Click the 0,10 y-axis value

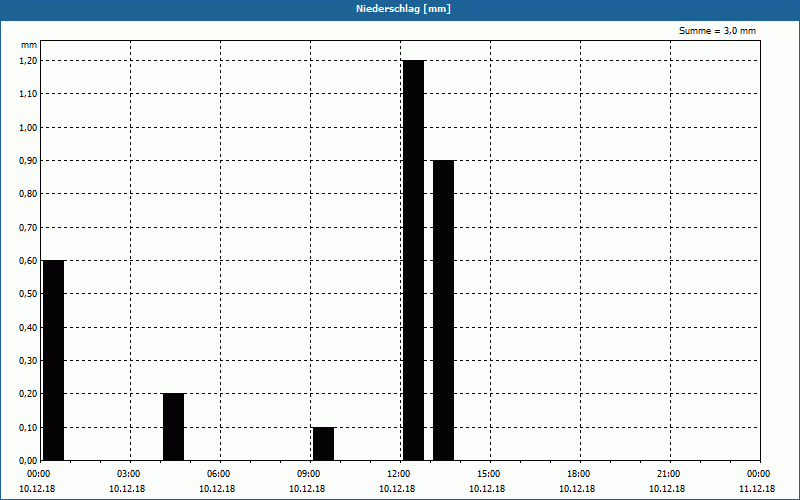(x=28, y=428)
